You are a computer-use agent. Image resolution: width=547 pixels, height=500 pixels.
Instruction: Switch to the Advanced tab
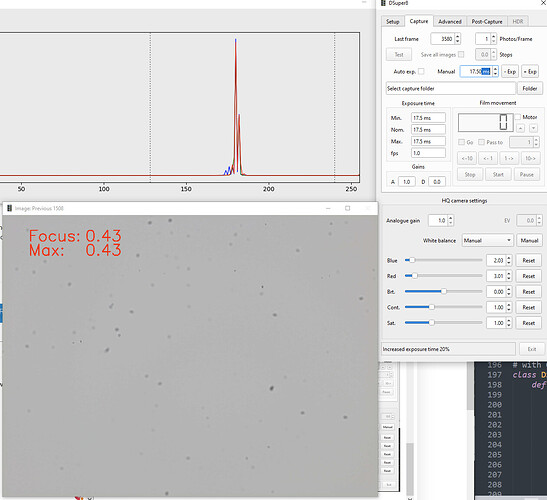(x=450, y=21)
